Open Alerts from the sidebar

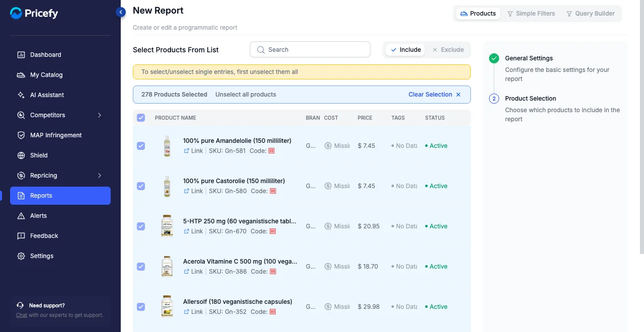click(60, 216)
